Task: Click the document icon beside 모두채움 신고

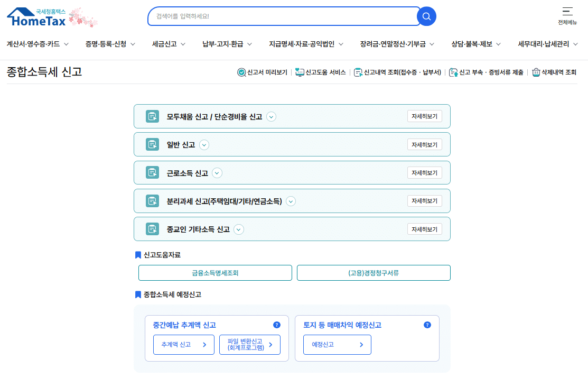Action: (x=152, y=116)
